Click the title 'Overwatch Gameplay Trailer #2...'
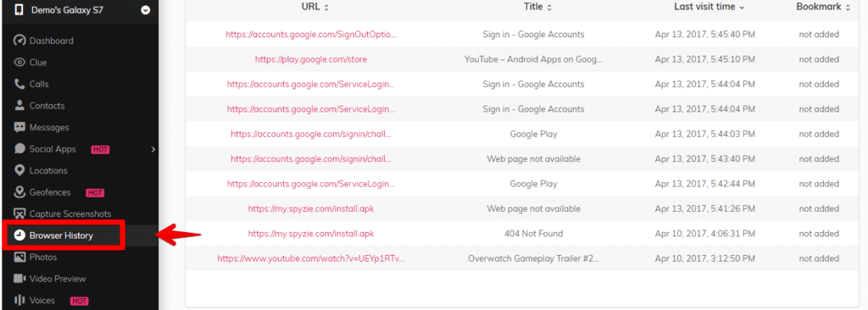The image size is (868, 310). pos(534,258)
